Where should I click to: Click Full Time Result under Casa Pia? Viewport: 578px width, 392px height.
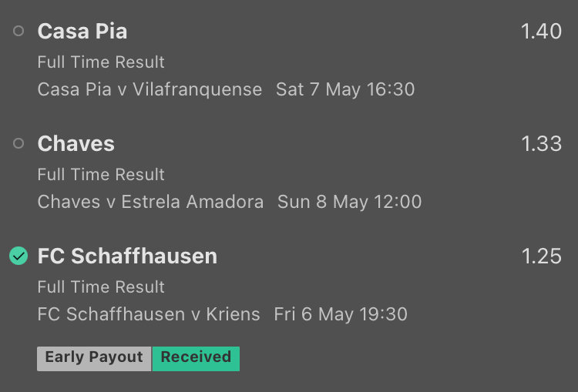click(x=101, y=62)
